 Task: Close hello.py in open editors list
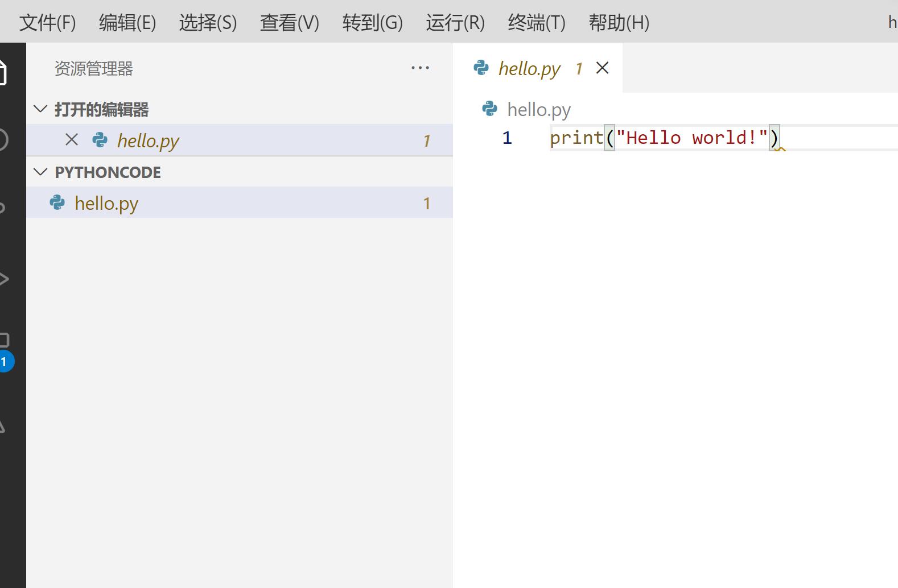[72, 140]
